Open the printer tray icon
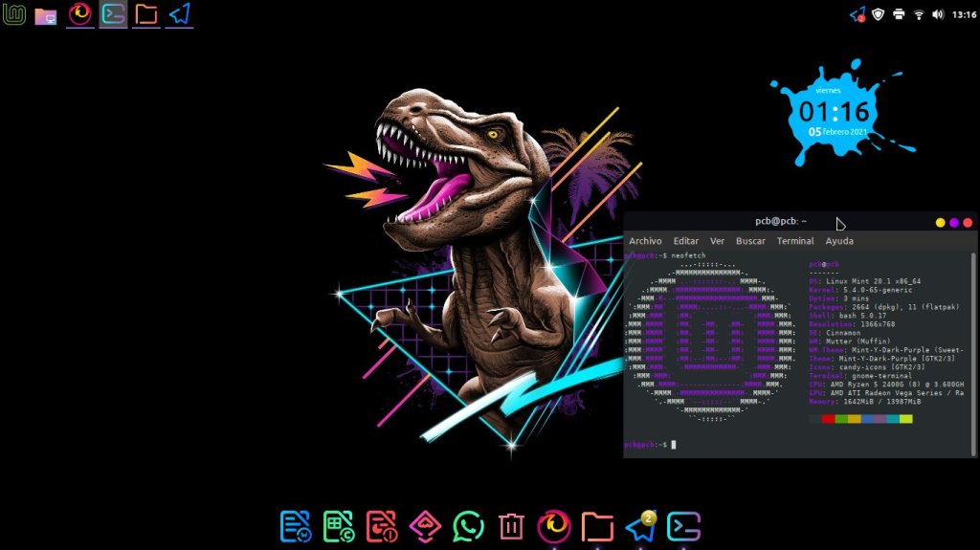980x550 pixels. click(x=899, y=14)
